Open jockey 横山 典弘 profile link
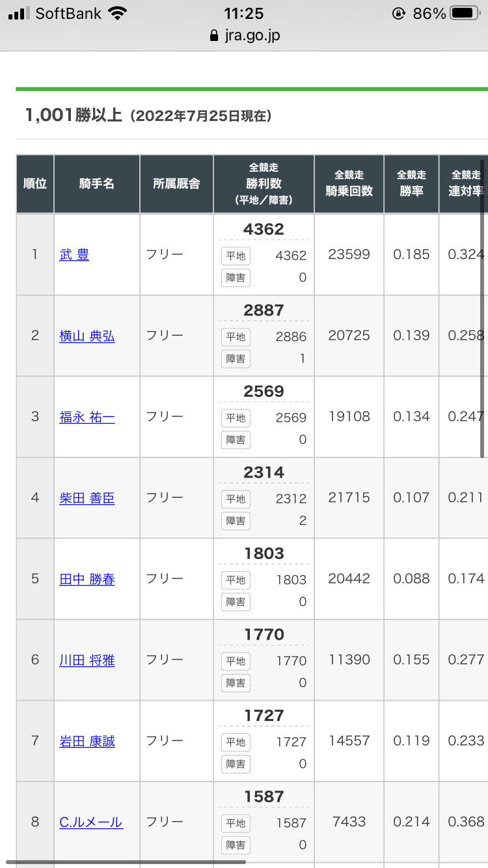 pyautogui.click(x=87, y=336)
